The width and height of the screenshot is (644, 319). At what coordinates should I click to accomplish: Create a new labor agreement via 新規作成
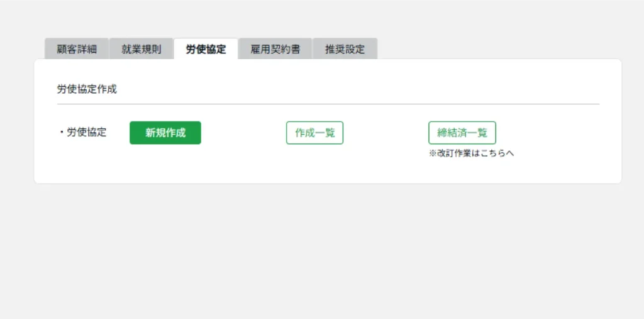(x=165, y=133)
